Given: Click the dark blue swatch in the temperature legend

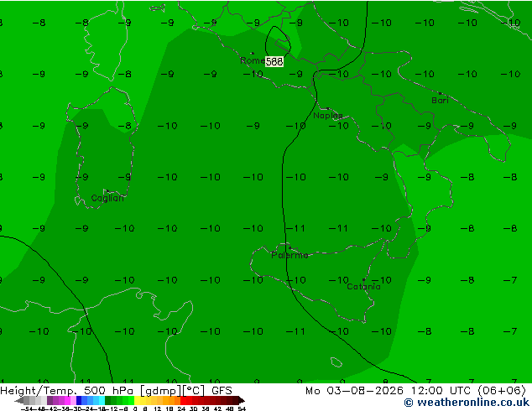Looking at the screenshot, I should click(79, 400).
